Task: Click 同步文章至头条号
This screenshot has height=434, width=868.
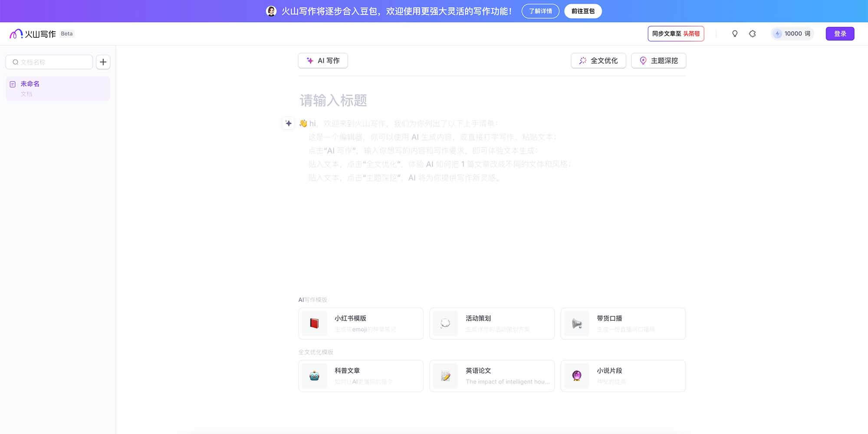Action: [676, 33]
